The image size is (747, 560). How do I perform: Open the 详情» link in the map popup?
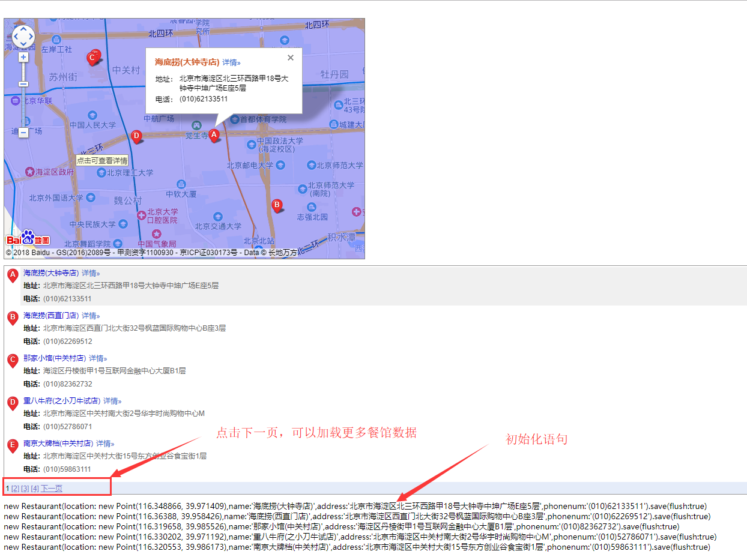[x=231, y=62]
